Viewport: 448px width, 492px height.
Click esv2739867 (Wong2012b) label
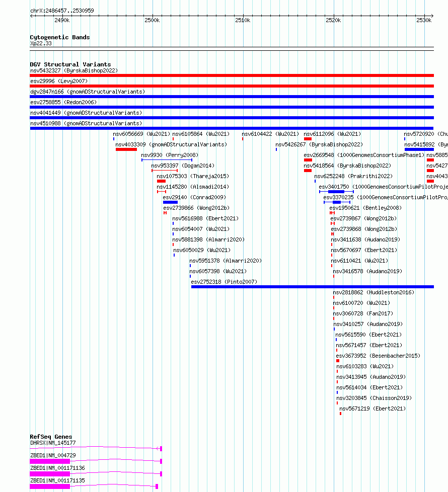(x=363, y=218)
